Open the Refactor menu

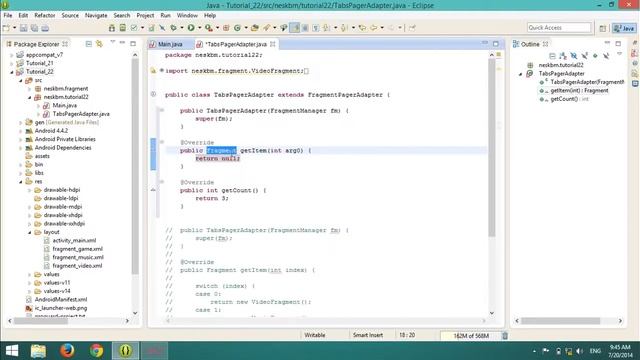coord(44,16)
